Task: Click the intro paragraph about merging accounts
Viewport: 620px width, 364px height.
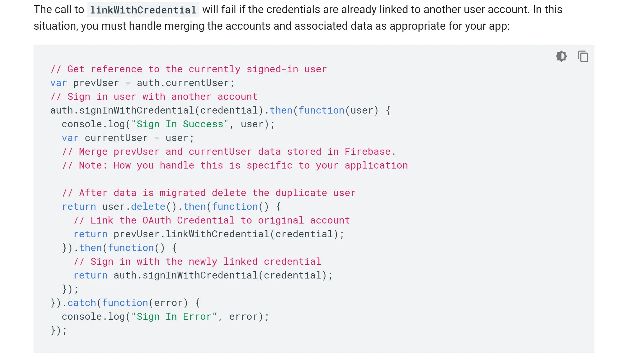Action: tap(298, 18)
